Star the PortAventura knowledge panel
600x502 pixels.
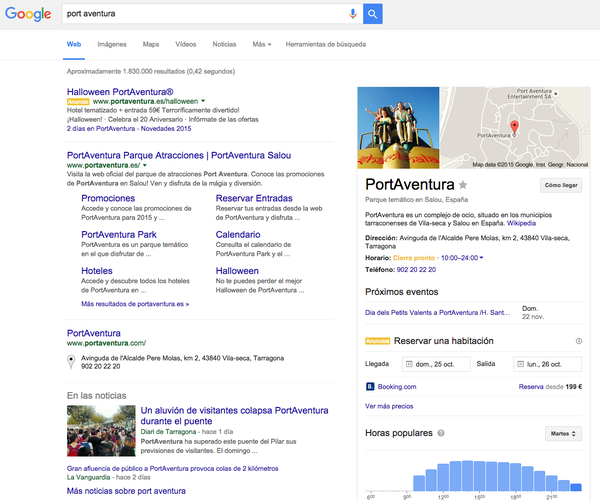(463, 185)
